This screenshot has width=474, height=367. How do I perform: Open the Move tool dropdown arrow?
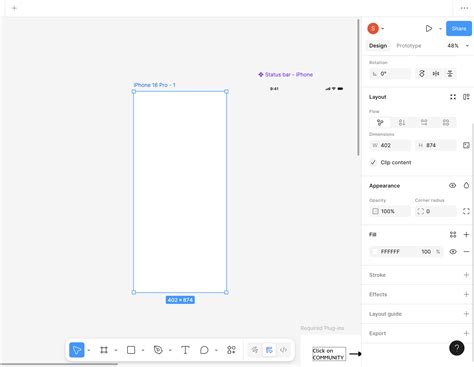89,350
